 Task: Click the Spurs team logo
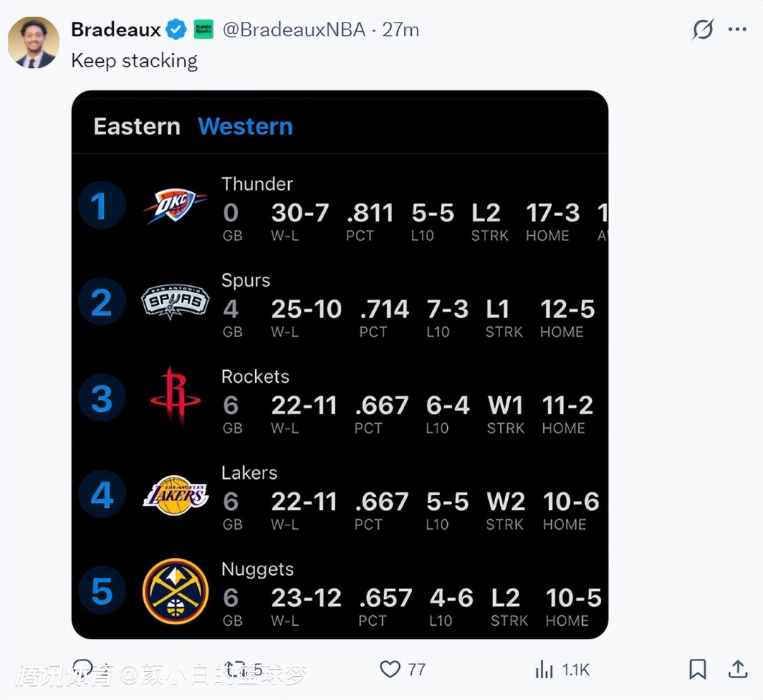click(x=175, y=302)
